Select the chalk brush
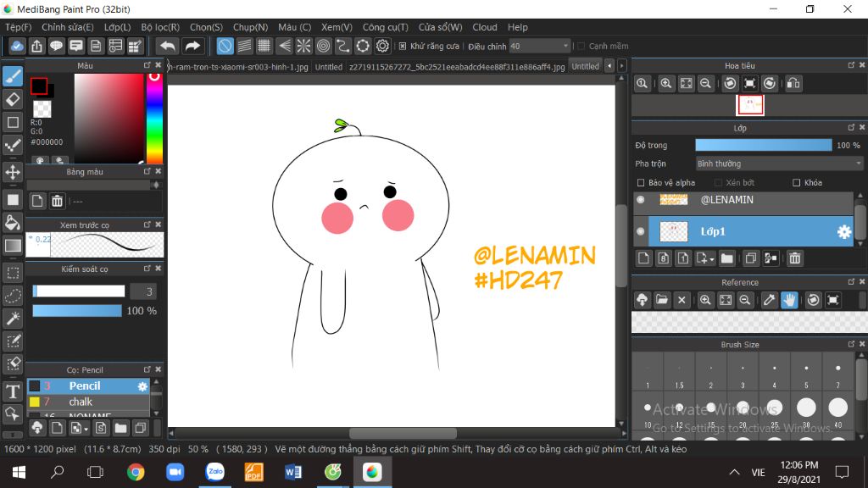This screenshot has height=488, width=868. pos(88,402)
